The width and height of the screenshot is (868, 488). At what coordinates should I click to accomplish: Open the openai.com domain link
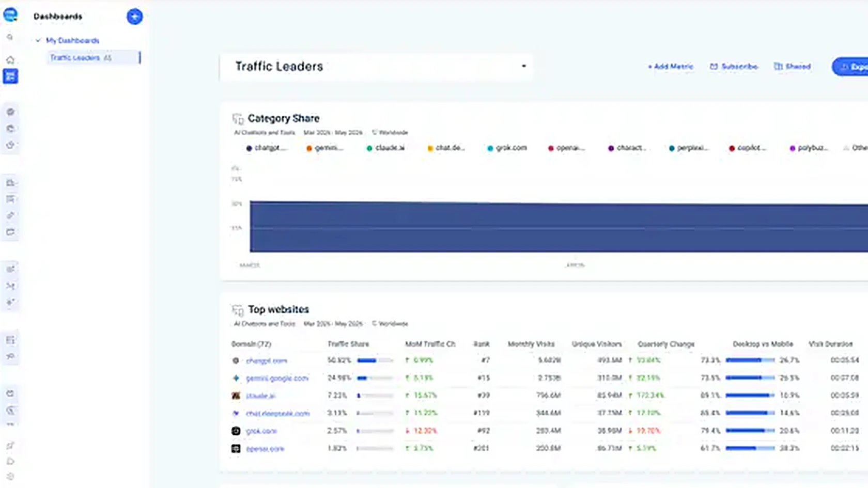point(265,448)
